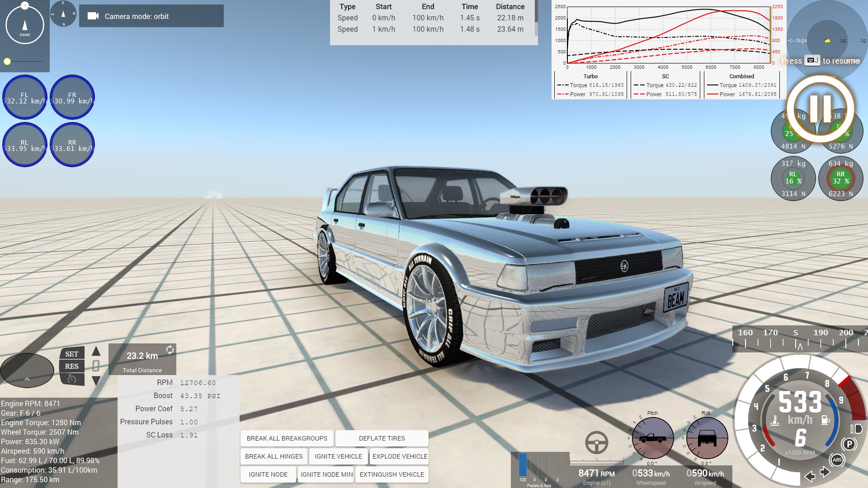Click EXTINGUISH VEHICLE button
This screenshot has width=868, height=488.
coord(392,474)
